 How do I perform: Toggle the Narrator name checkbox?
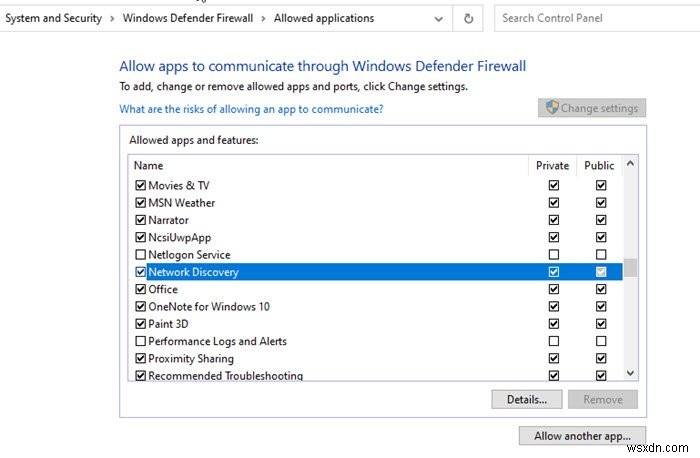tap(140, 220)
